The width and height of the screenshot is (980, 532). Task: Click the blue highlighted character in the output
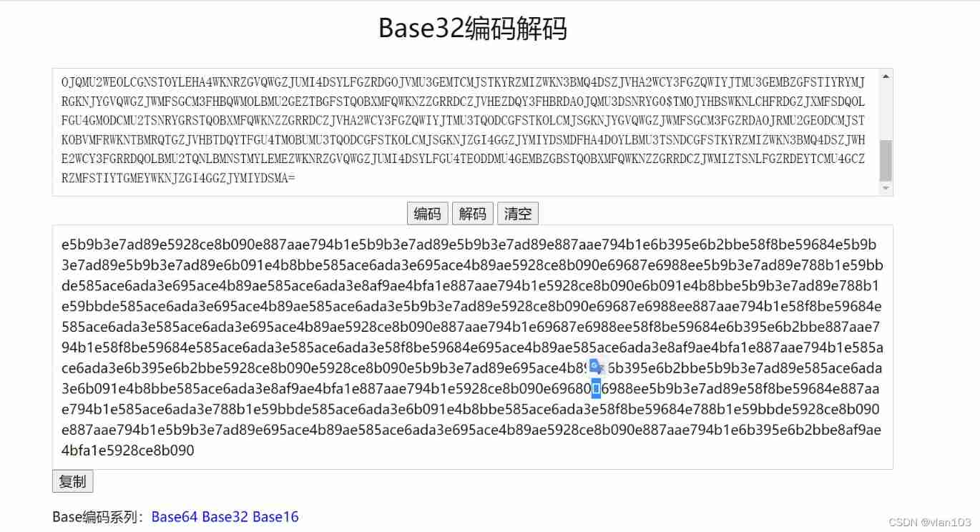[x=596, y=389]
